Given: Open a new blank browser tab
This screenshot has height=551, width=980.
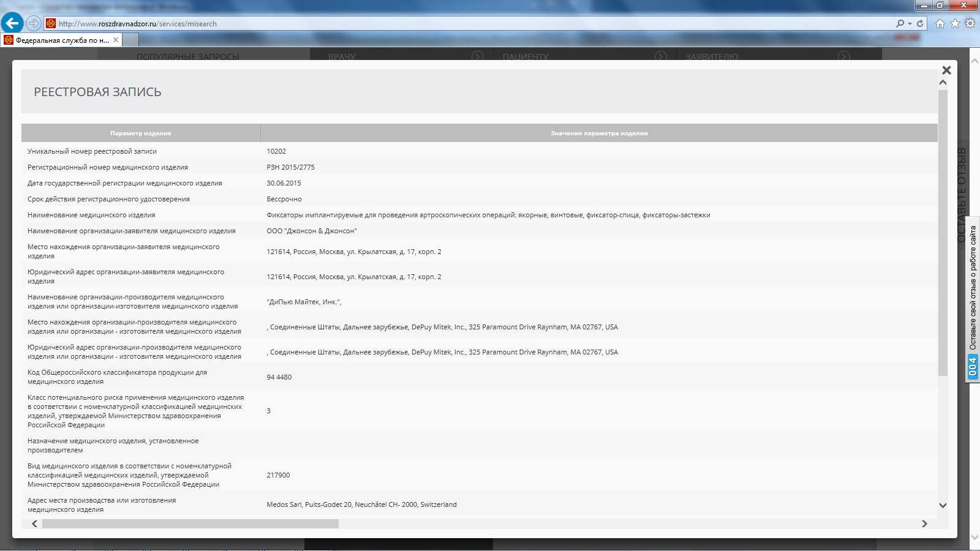Looking at the screenshot, I should pos(130,40).
